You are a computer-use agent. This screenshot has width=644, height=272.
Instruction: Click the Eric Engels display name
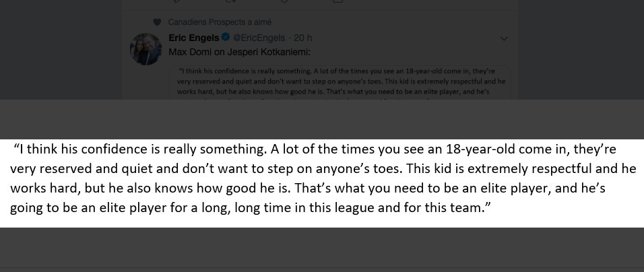click(x=194, y=38)
